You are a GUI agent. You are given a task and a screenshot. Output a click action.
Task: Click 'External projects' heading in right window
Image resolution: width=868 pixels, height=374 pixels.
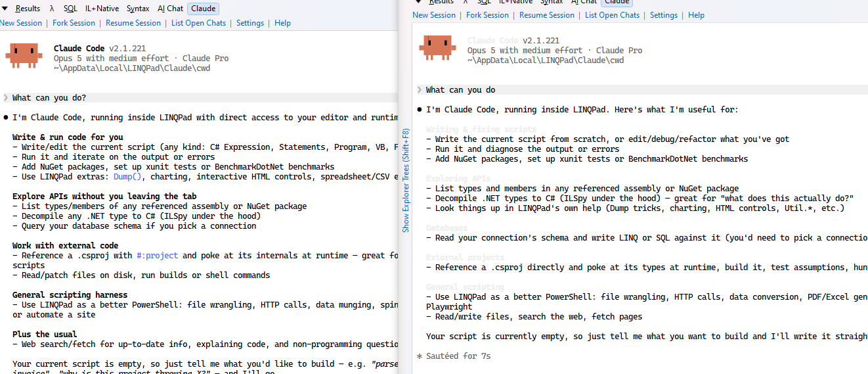click(x=466, y=258)
